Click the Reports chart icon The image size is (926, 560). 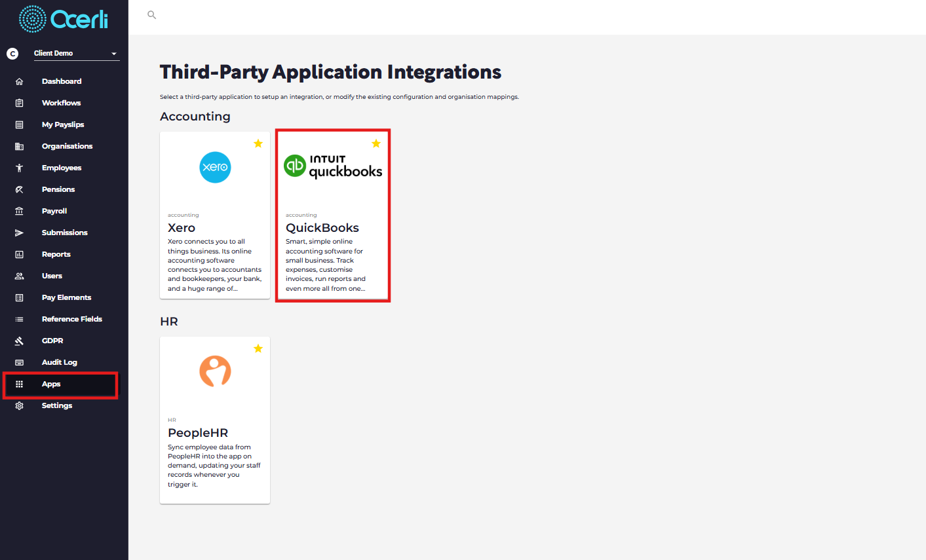pos(19,254)
